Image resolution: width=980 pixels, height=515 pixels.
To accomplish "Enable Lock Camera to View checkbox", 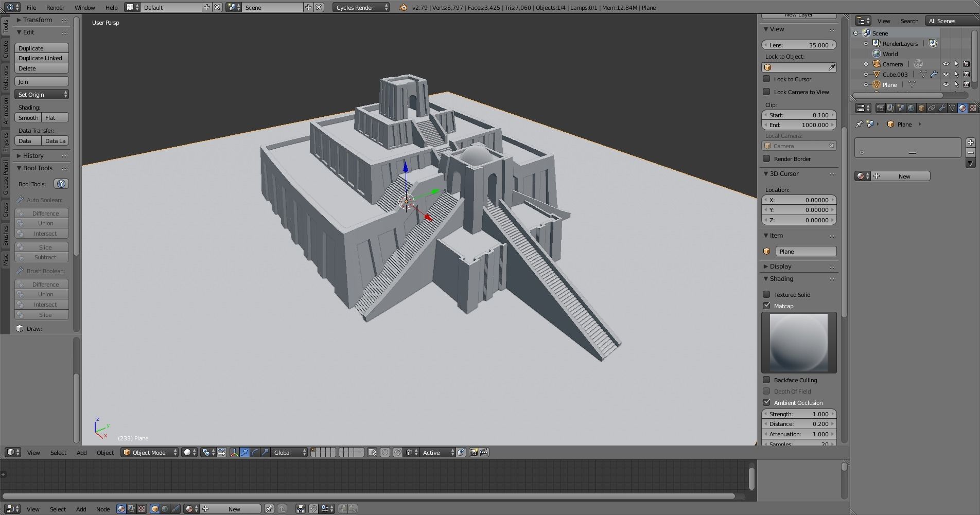I will click(766, 92).
